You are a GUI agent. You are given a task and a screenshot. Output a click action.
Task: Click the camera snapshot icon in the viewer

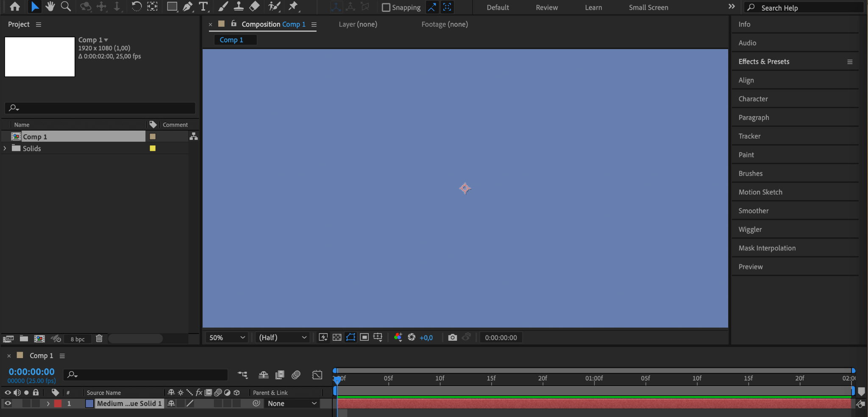(x=453, y=337)
